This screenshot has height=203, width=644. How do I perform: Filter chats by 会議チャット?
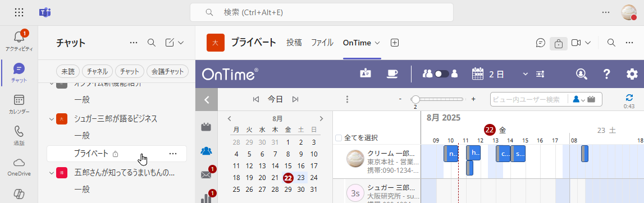click(x=167, y=71)
